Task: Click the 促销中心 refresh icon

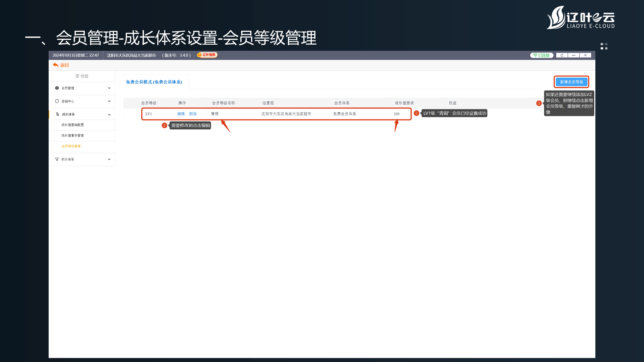Action: pyautogui.click(x=57, y=101)
